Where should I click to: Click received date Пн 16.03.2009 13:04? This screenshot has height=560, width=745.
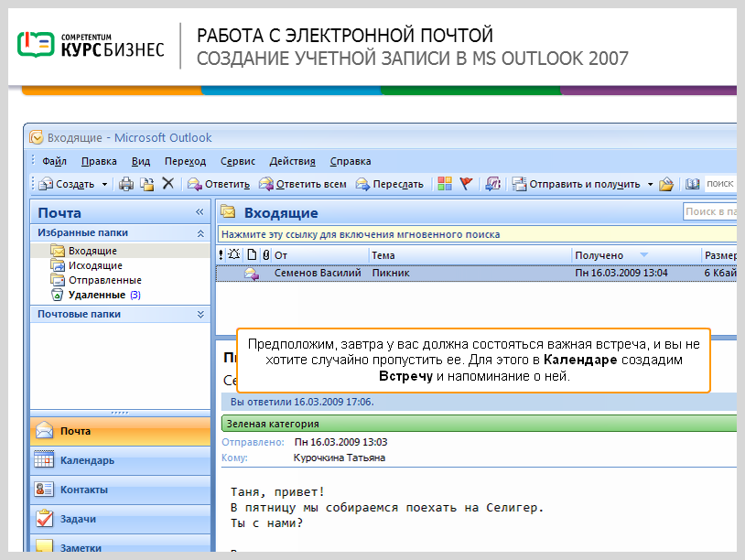621,273
